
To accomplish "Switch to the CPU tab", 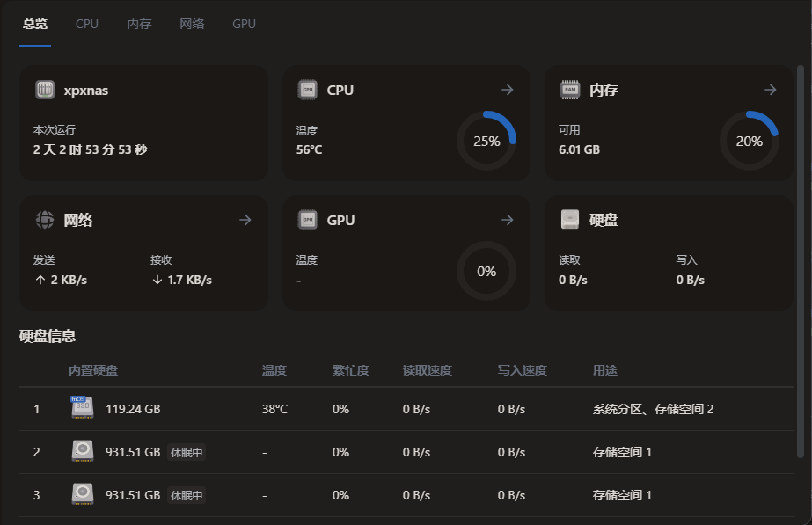I will tap(86, 24).
